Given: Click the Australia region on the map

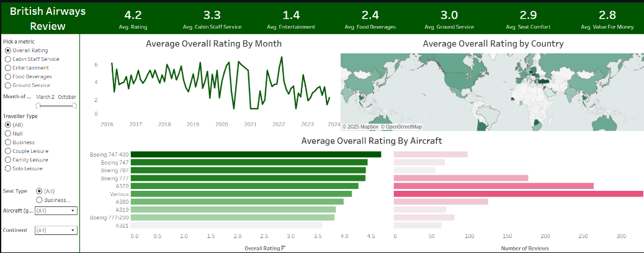Looking at the screenshot, I should (604, 122).
